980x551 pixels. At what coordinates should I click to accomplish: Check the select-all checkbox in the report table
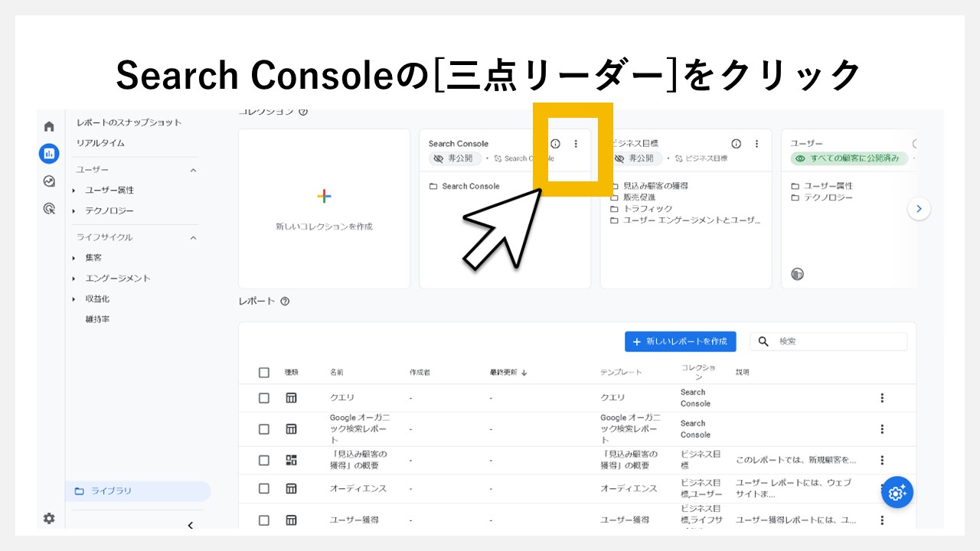point(264,373)
